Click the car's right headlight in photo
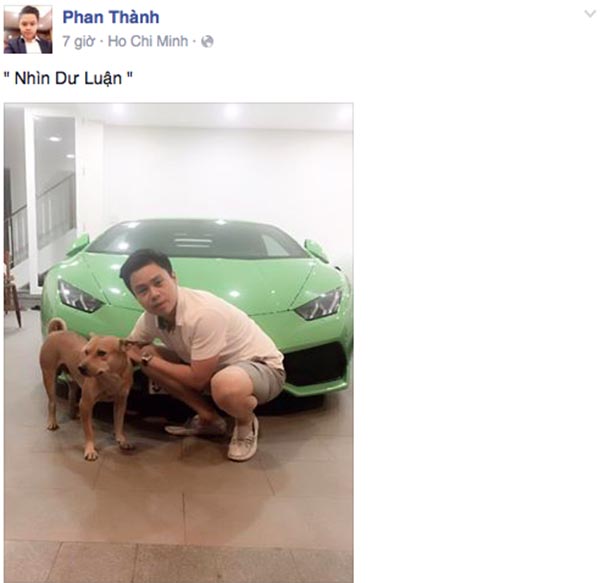Image resolution: width=600 pixels, height=583 pixels. [x=320, y=304]
